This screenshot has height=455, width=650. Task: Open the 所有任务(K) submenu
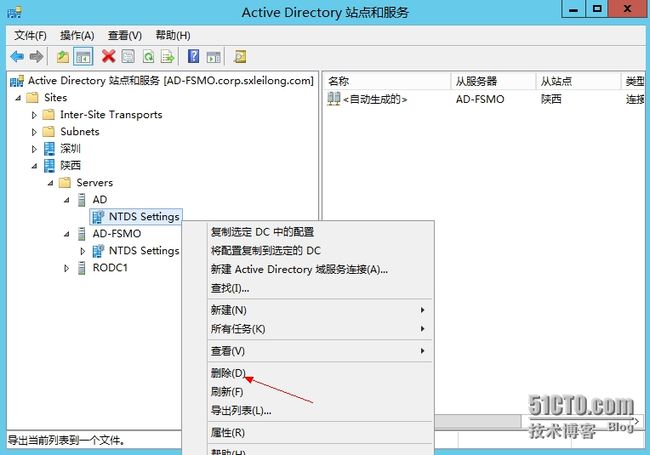(320, 329)
